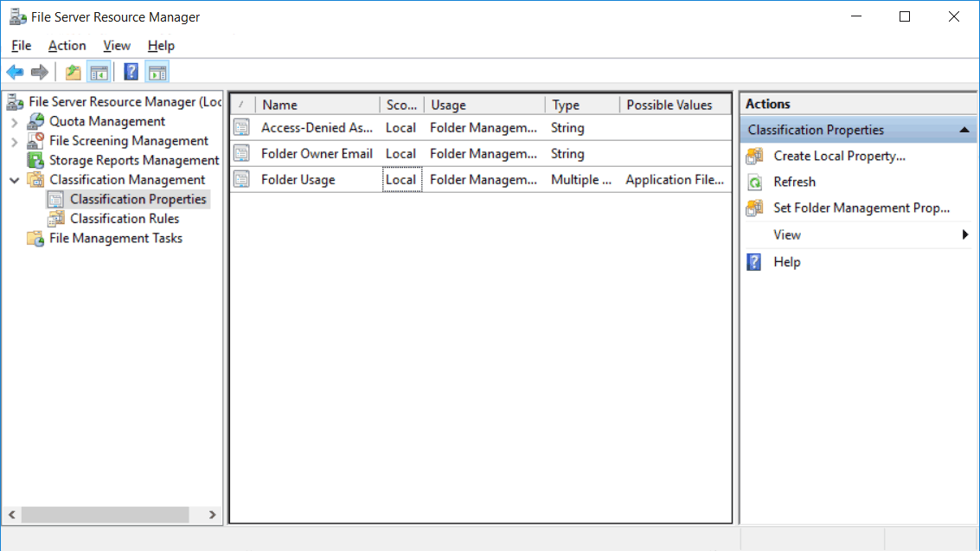This screenshot has width=980, height=551.
Task: Click the Multiple ... type cell
Action: 581,180
